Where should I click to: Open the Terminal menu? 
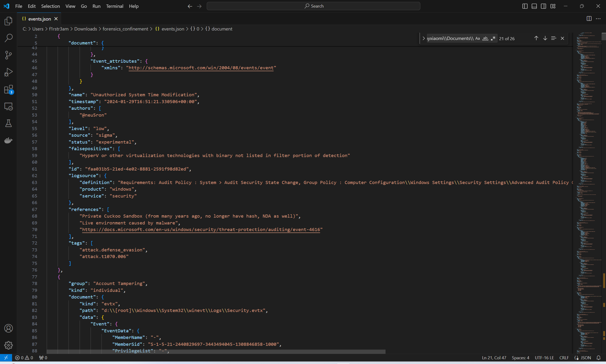[114, 6]
